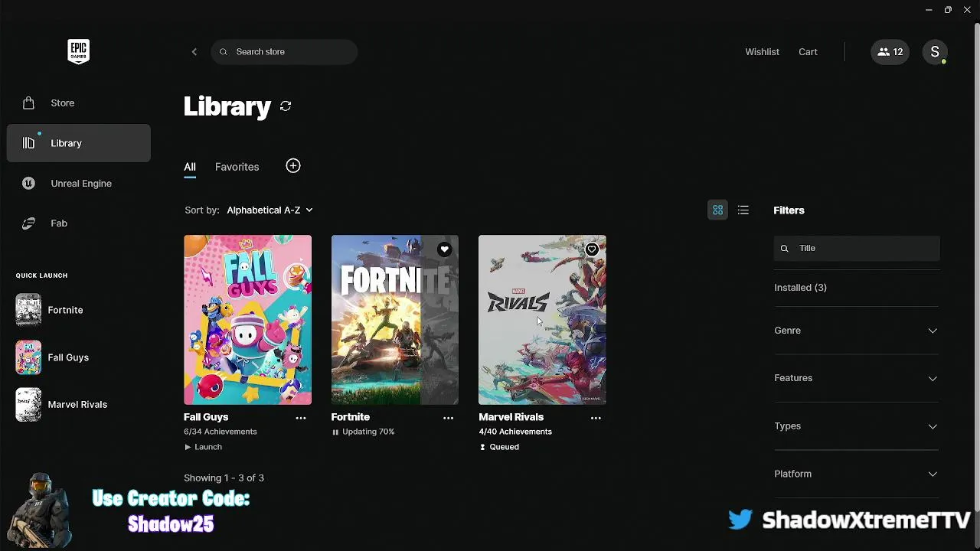Click Fall Guys quick launch thumbnail
The image size is (980, 551).
[x=28, y=357]
